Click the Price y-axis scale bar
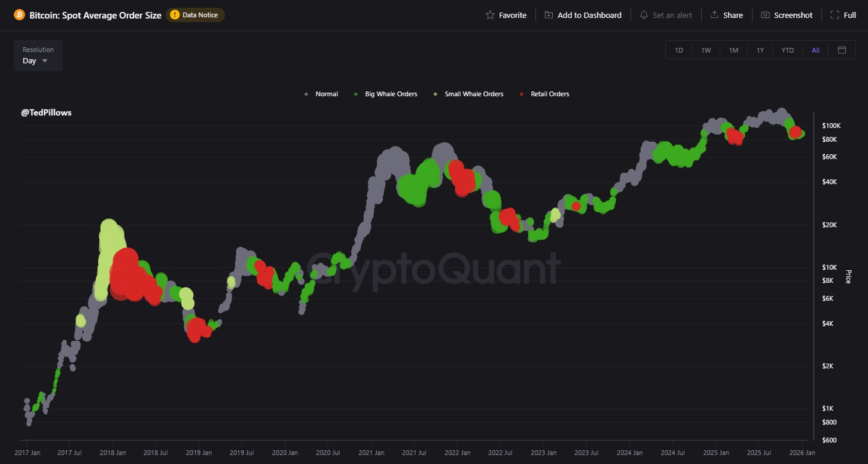This screenshot has height=464, width=868. click(x=814, y=275)
